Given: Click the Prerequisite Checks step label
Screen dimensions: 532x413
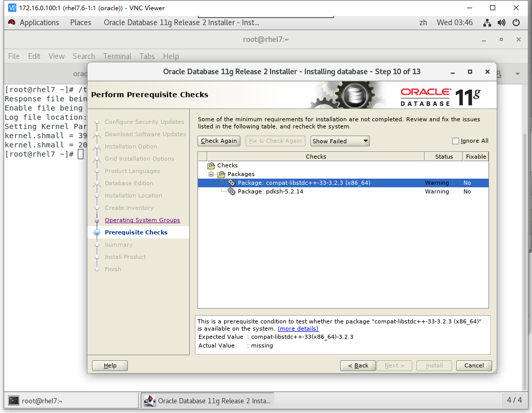Looking at the screenshot, I should [136, 232].
